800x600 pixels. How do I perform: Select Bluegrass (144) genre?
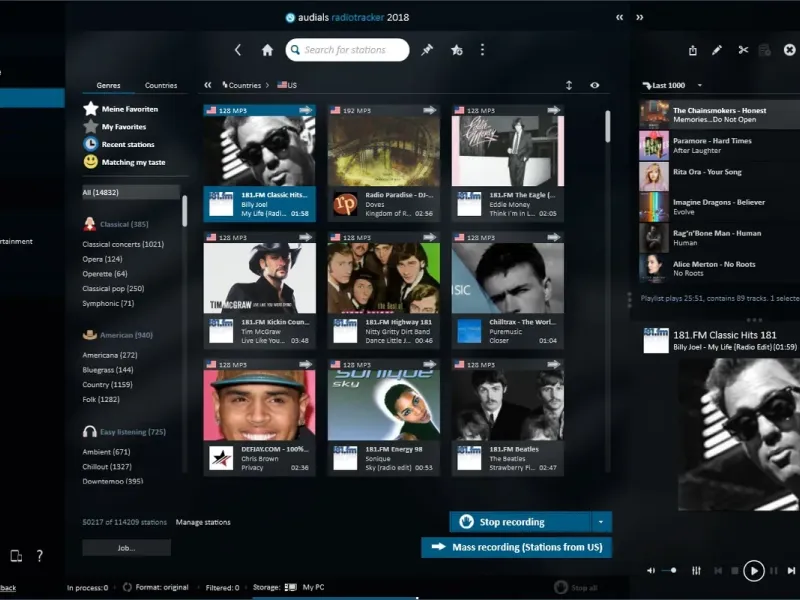pos(108,370)
